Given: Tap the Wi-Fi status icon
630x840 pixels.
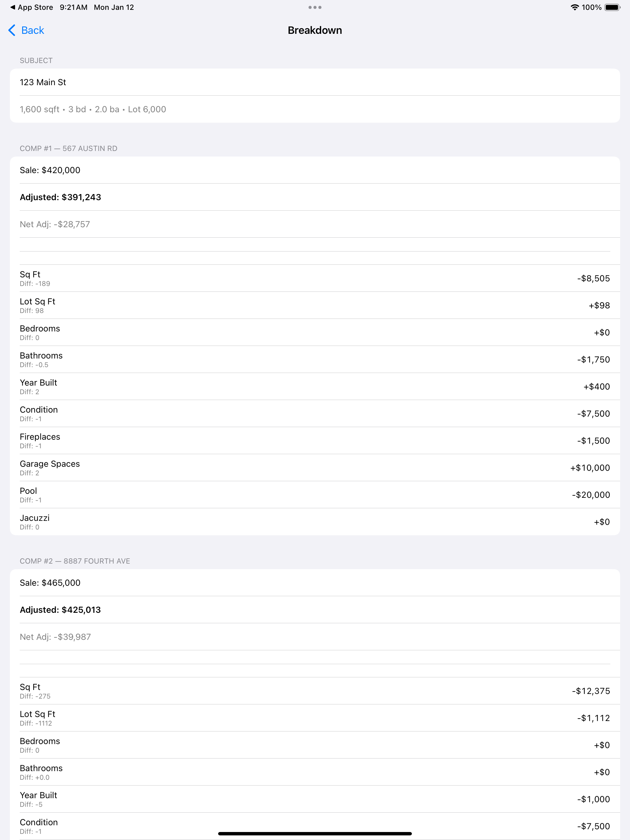Looking at the screenshot, I should pos(575,7).
